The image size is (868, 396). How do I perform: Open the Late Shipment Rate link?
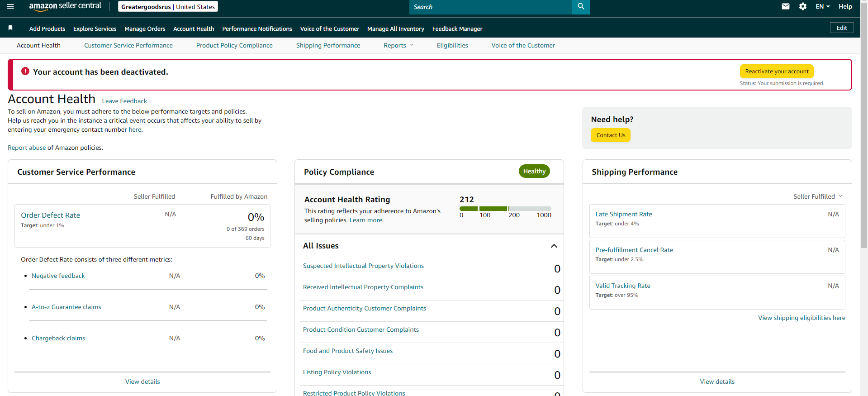[x=624, y=214]
